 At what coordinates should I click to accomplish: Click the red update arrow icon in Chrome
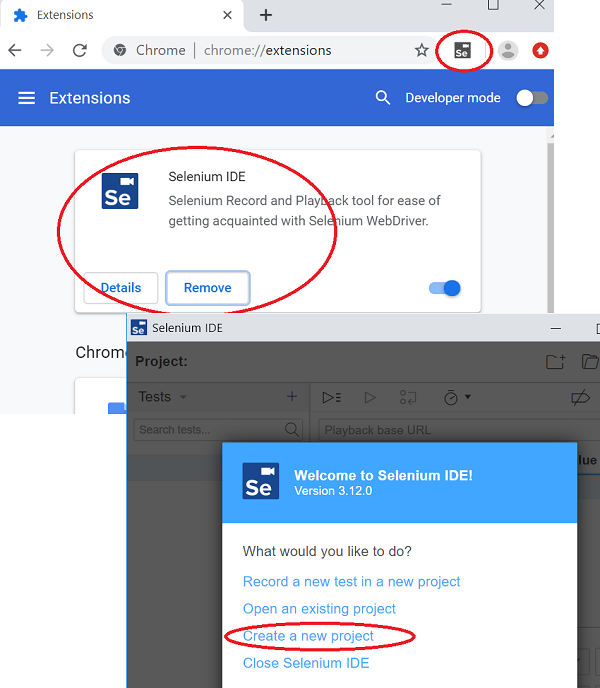(540, 50)
